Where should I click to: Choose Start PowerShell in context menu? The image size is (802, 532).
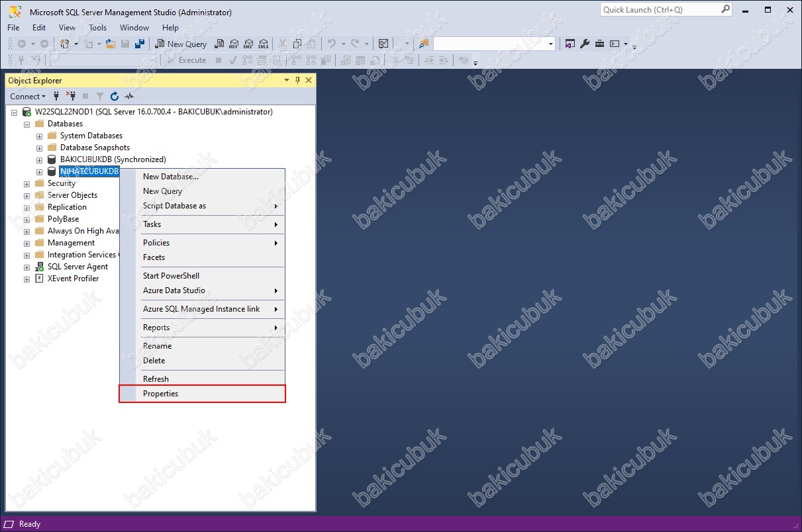[x=202, y=276]
